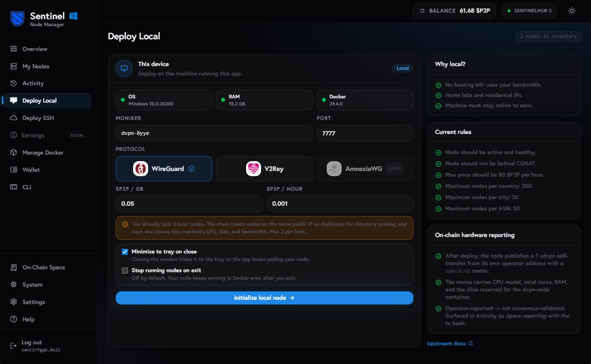Image resolution: width=591 pixels, height=364 pixels.
Task: Click the WireGuard selected checkmark
Action: click(x=191, y=169)
